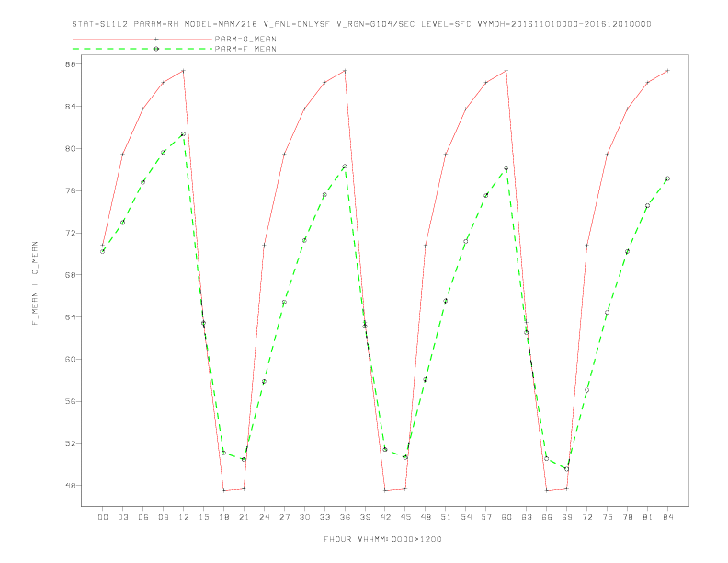
Task: Click the 76 label on the vertical axis
Action: [70, 190]
